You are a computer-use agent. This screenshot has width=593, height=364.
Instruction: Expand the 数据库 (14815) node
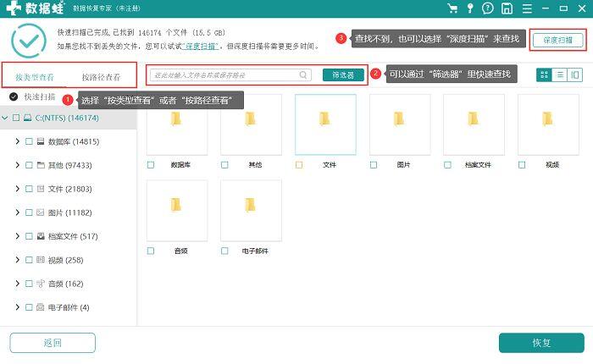pyautogui.click(x=18, y=141)
